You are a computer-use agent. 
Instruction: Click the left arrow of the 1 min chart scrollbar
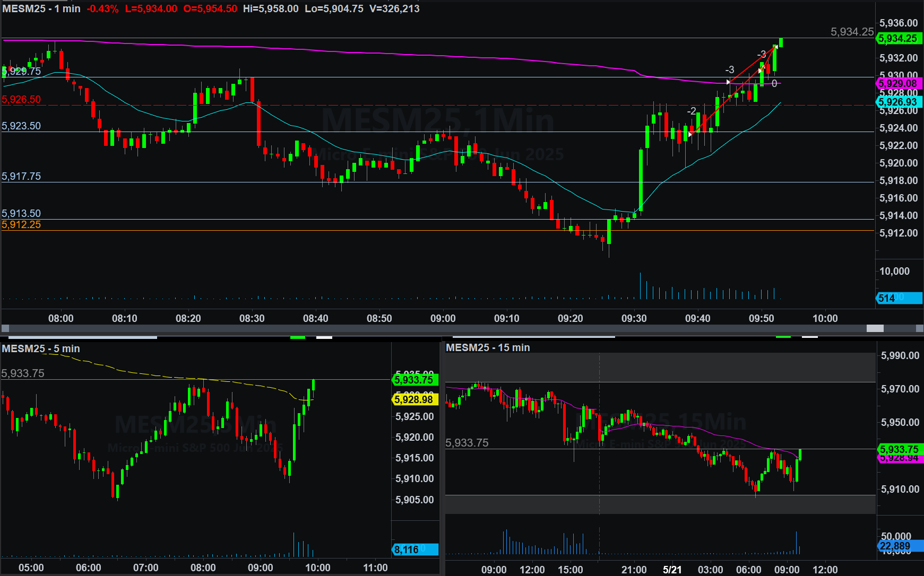5,328
